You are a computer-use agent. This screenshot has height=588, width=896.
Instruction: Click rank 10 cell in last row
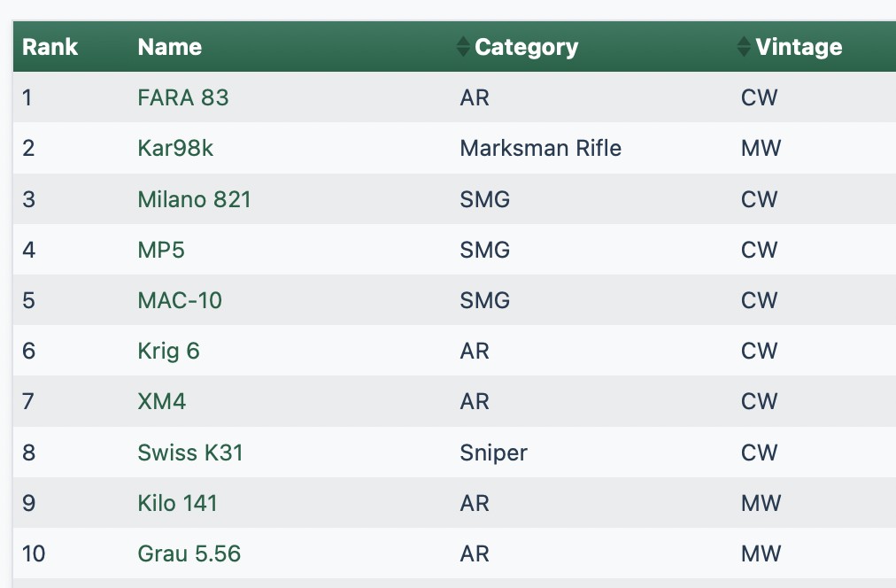(34, 554)
